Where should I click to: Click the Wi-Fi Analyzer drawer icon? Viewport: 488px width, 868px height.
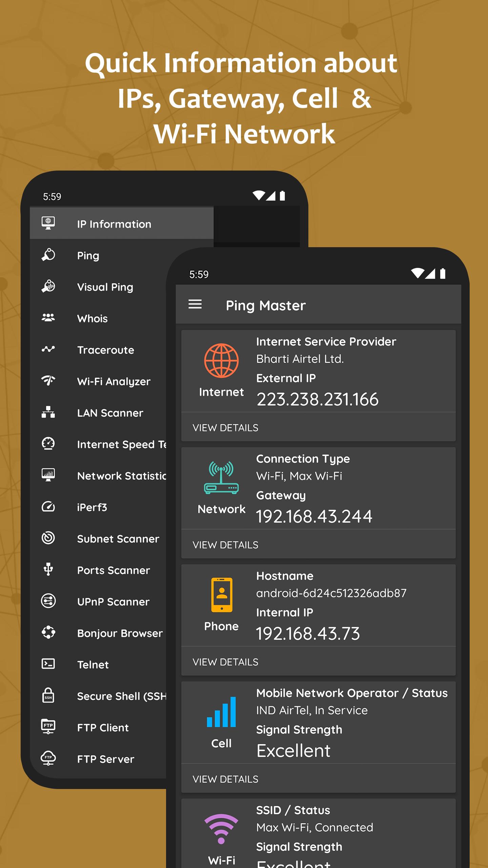pyautogui.click(x=48, y=381)
